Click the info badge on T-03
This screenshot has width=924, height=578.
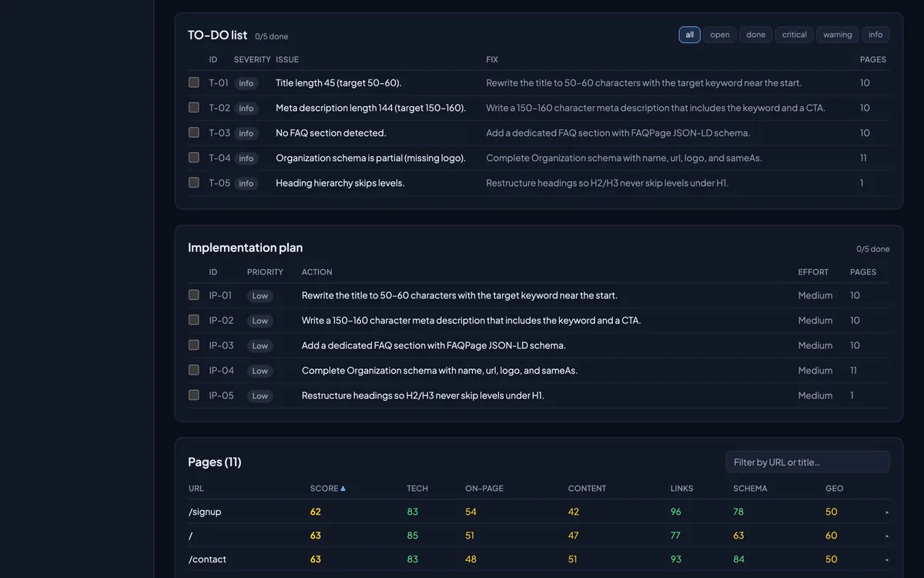pos(246,133)
